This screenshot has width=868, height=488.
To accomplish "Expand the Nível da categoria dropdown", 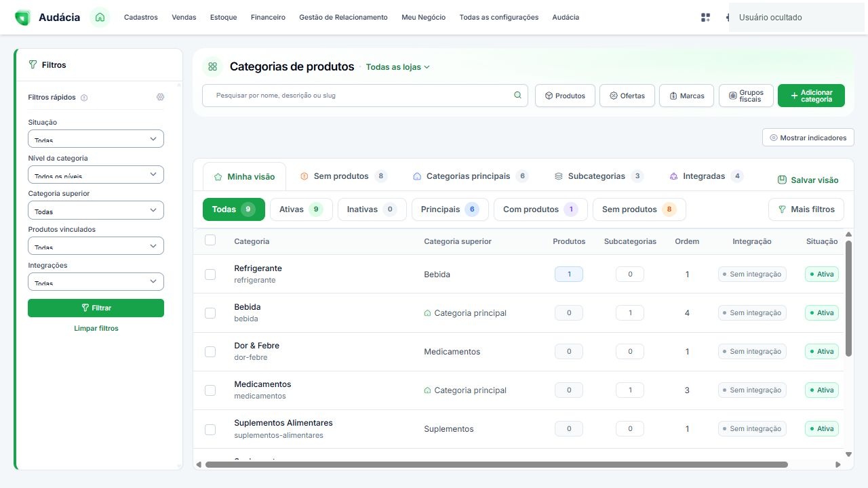I will click(x=96, y=174).
